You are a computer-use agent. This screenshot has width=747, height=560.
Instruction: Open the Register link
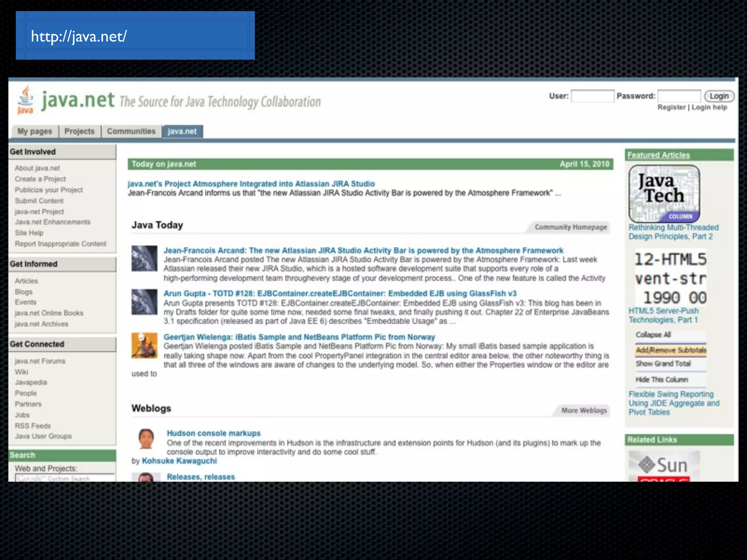click(671, 107)
